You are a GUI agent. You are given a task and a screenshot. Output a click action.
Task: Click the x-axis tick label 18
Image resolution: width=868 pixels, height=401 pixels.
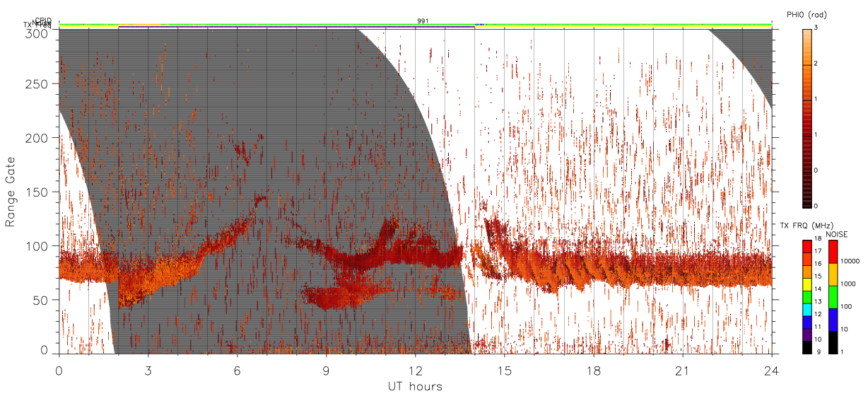coord(594,371)
